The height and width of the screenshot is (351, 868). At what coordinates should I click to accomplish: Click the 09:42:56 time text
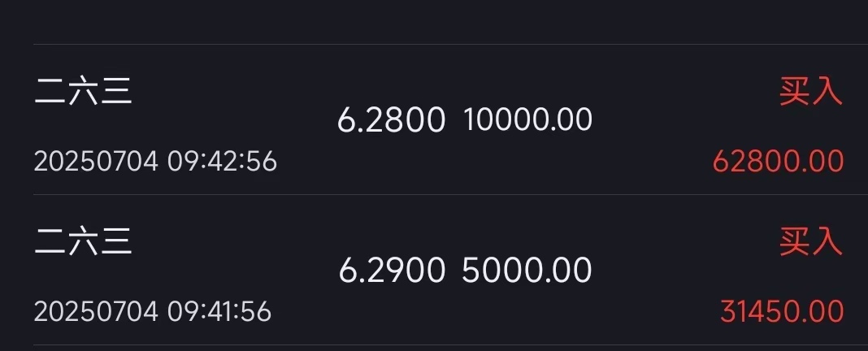click(222, 162)
